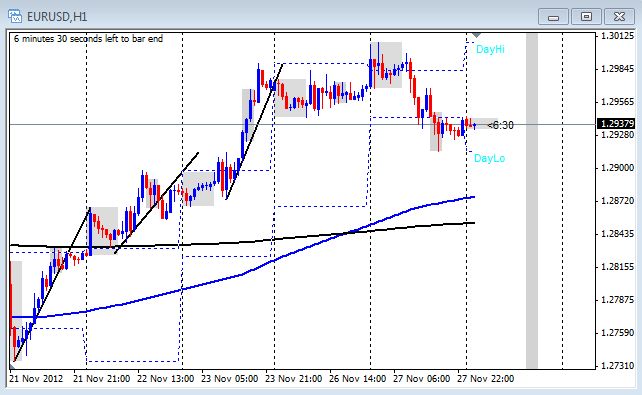Click the 21 Nov 2012 date label
Image resolution: width=642 pixels, height=395 pixels.
36,379
